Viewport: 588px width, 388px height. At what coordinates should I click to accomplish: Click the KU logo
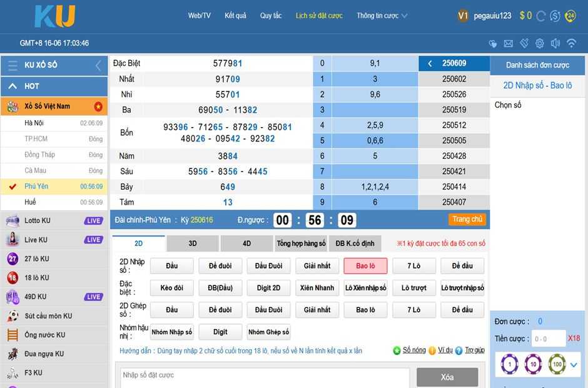pyautogui.click(x=55, y=16)
